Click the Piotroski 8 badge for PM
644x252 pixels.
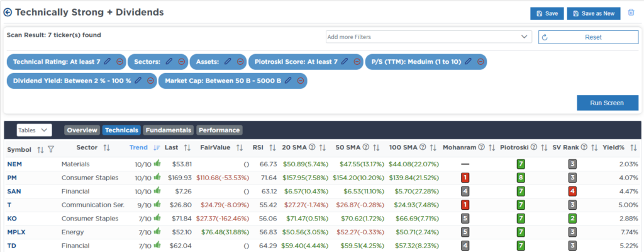pyautogui.click(x=521, y=178)
